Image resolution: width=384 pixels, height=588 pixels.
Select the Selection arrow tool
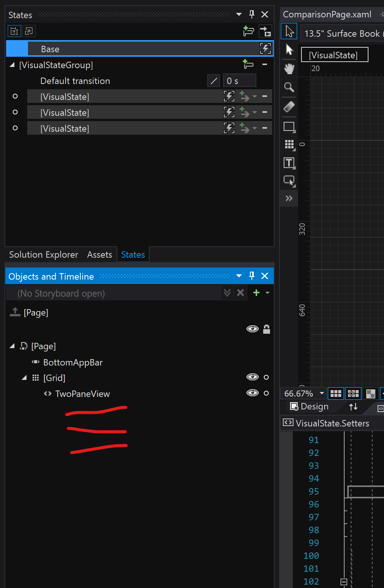click(x=289, y=31)
